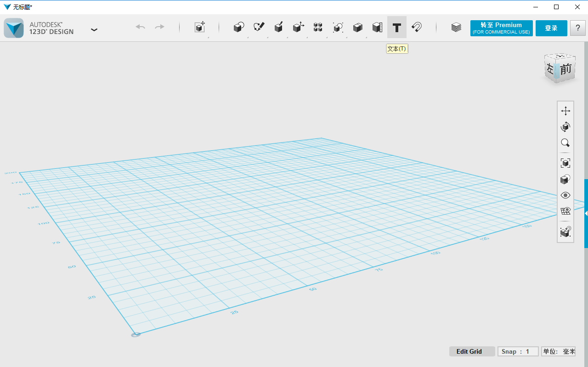This screenshot has width=588, height=367.
Task: Select the Measure tool
Action: [377, 28]
